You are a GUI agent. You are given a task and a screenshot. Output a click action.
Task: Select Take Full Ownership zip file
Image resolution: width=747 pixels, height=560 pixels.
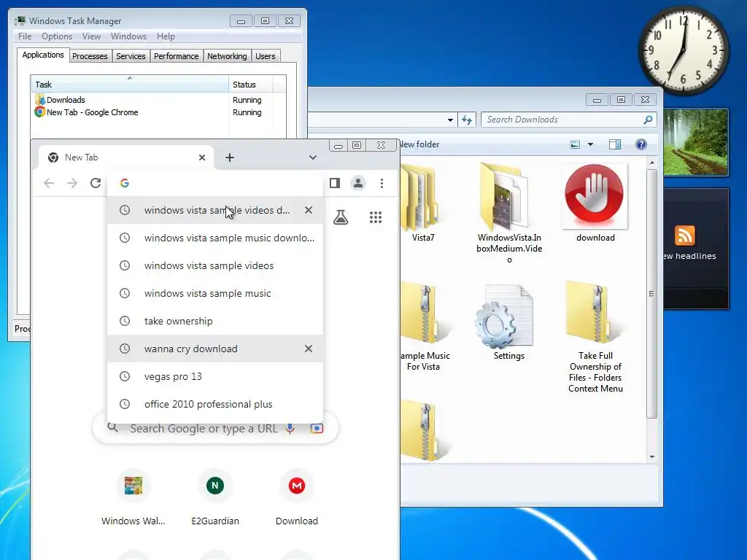coord(595,337)
